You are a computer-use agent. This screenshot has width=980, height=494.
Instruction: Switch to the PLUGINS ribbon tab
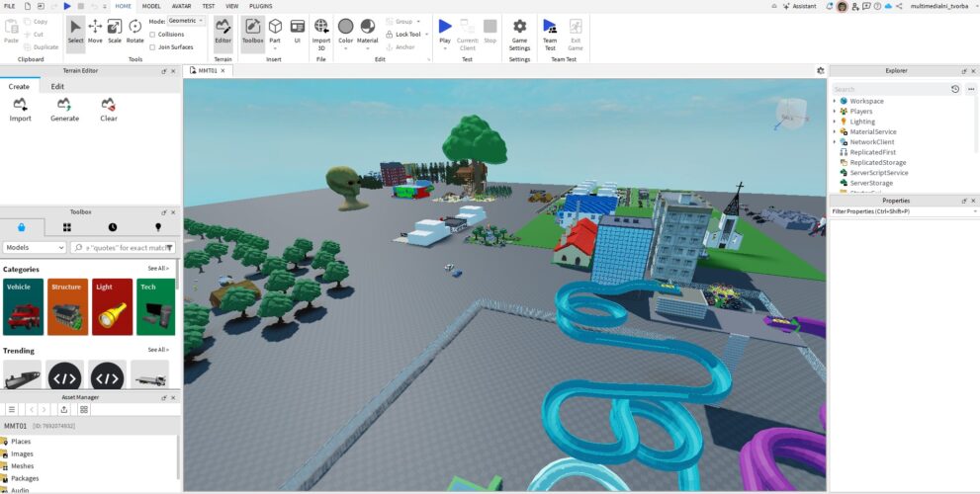point(261,6)
